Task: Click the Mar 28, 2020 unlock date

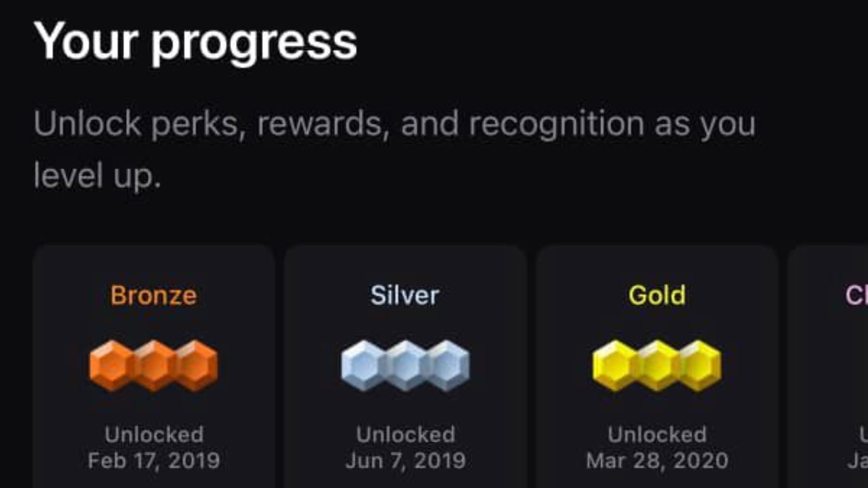Action: click(x=657, y=461)
